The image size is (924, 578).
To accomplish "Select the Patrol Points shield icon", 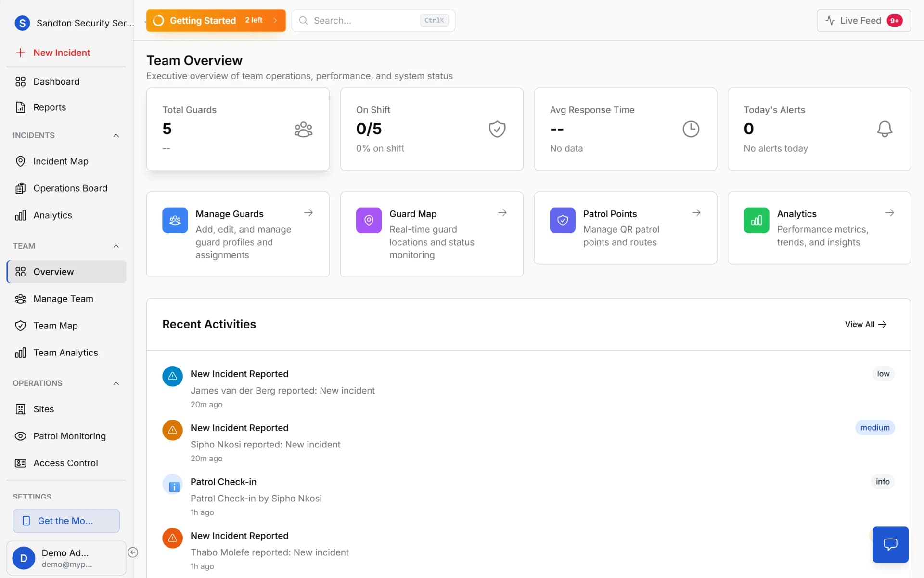I will (x=563, y=220).
